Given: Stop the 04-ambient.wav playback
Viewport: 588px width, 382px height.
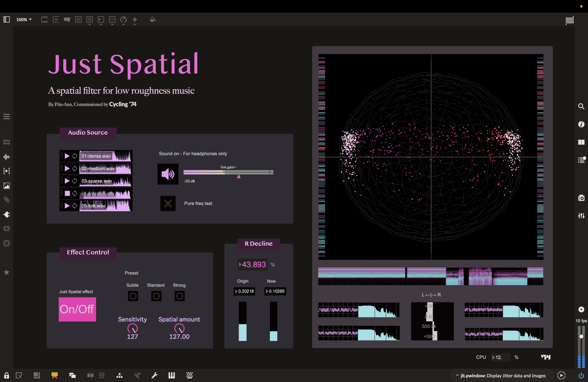Looking at the screenshot, I should [x=67, y=193].
